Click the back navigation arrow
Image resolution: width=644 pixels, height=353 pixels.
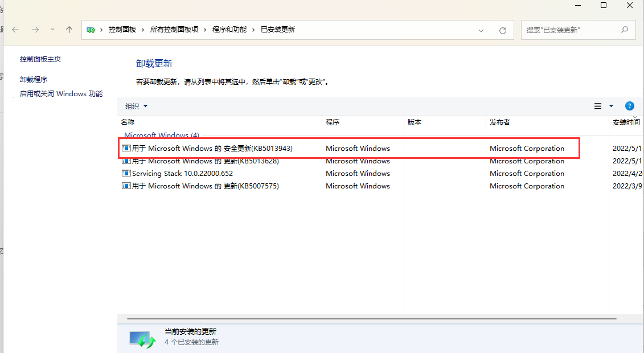tap(15, 30)
